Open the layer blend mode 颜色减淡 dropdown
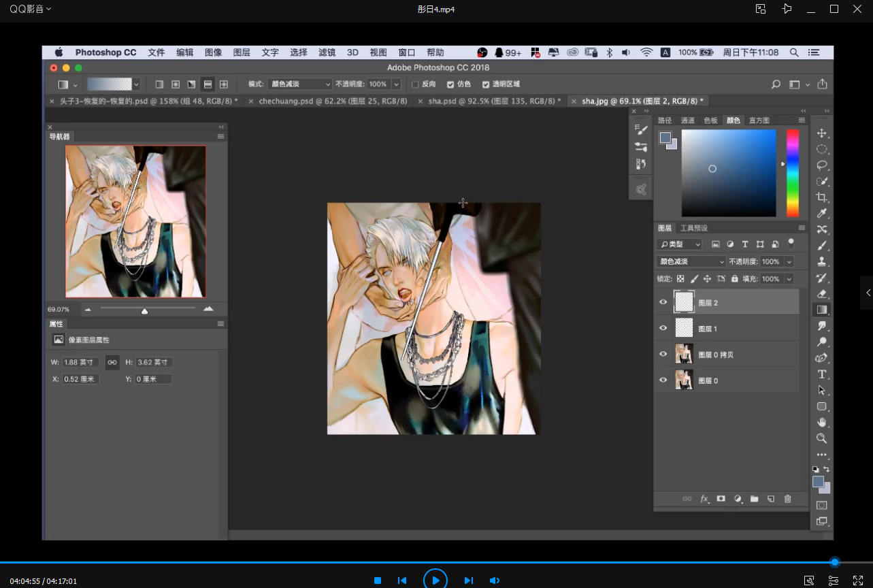 coord(691,261)
